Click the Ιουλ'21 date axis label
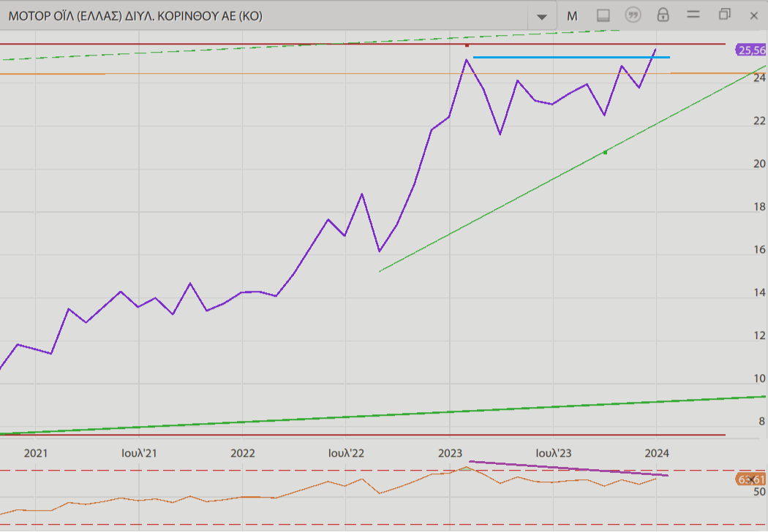This screenshot has height=532, width=768. coord(139,453)
